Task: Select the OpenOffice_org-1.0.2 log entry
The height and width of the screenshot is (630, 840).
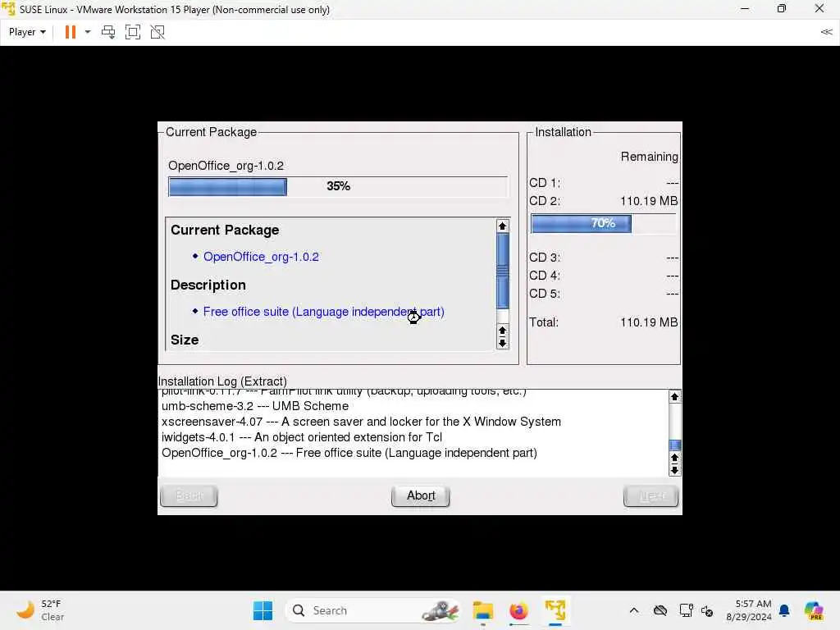Action: pos(349,453)
